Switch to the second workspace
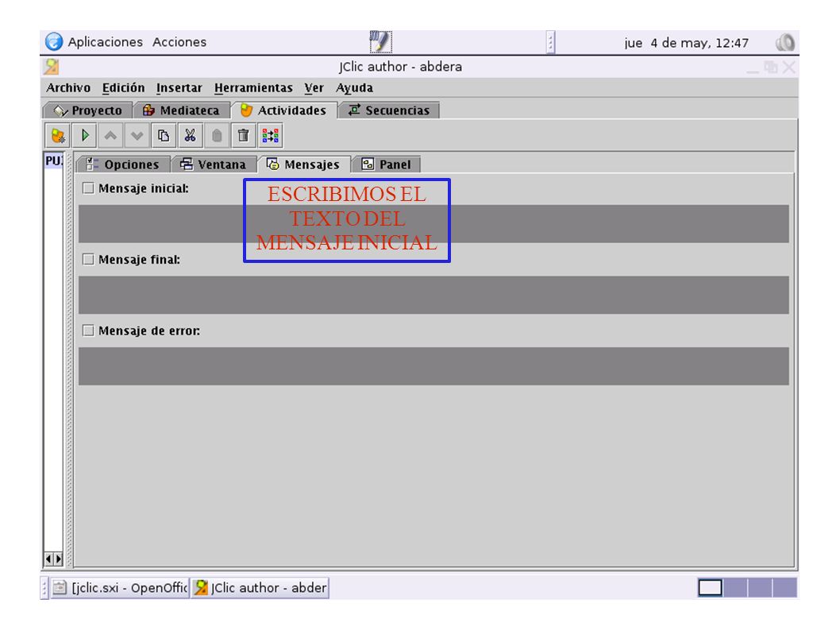Screen dimensions: 840x630 [x=735, y=588]
